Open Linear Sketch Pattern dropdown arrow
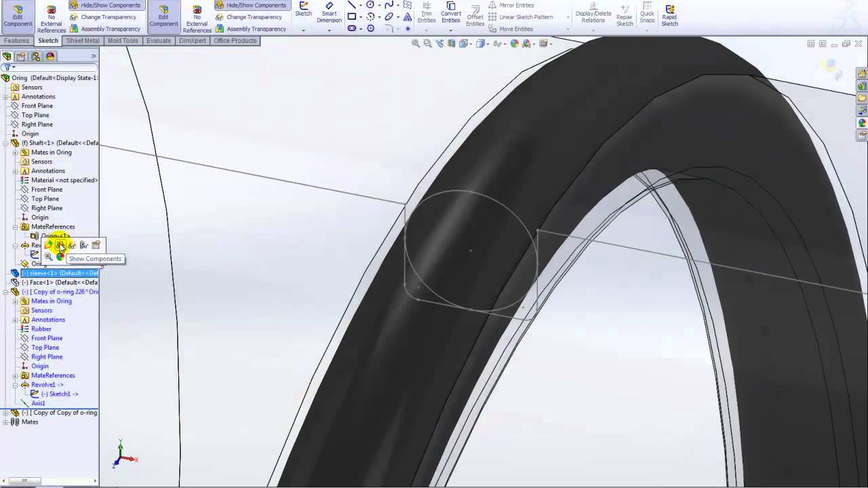The height and width of the screenshot is (488, 868). pyautogui.click(x=568, y=17)
